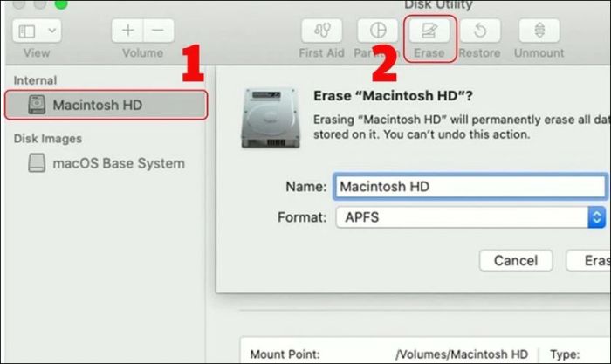Click the Macintosh HD drive icon in sidebar

pyautogui.click(x=37, y=105)
